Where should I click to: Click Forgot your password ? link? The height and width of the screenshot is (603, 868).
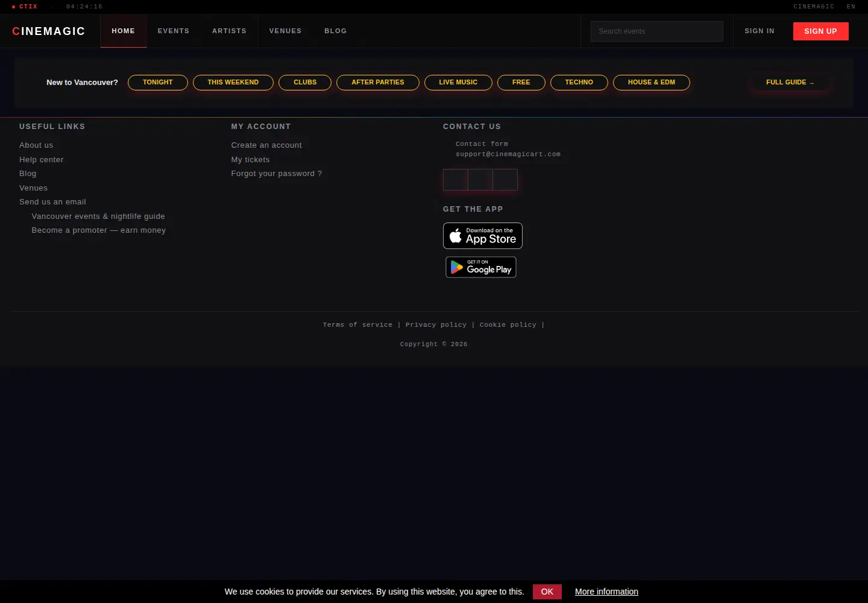pyautogui.click(x=277, y=174)
